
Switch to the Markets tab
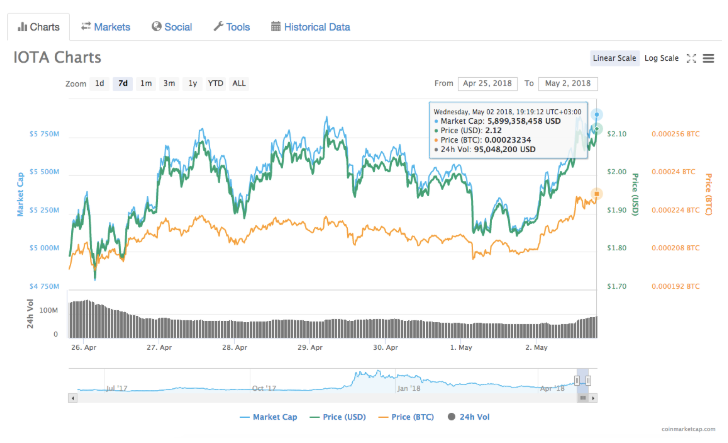pos(106,27)
